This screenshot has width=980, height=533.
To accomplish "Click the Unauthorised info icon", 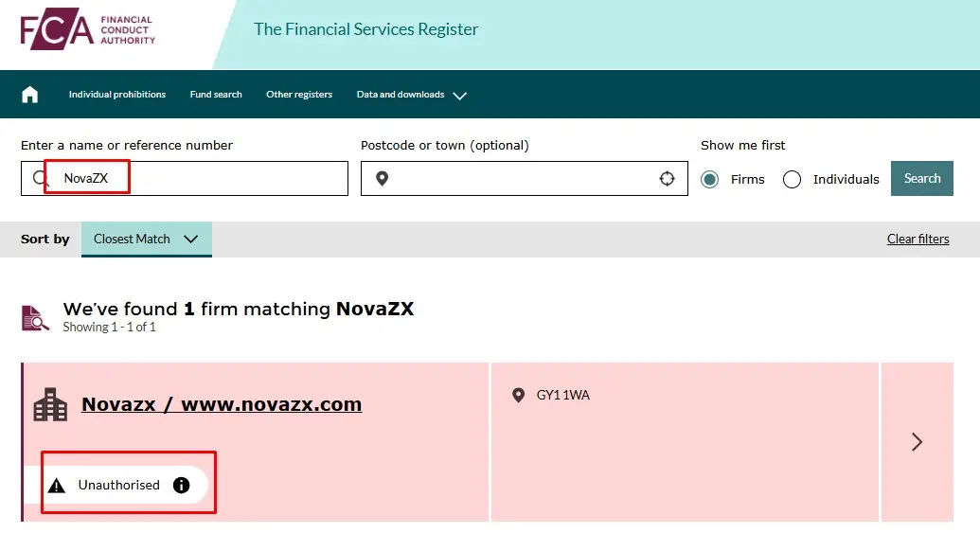I will (182, 485).
